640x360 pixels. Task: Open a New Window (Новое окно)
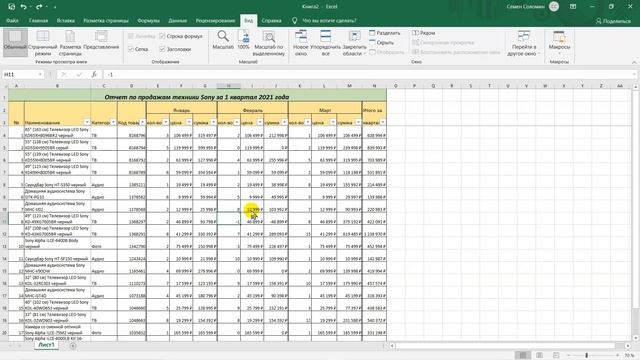[x=301, y=43]
